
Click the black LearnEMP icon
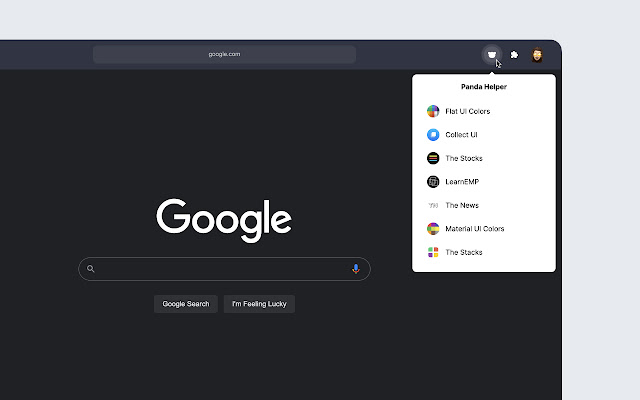(x=433, y=182)
